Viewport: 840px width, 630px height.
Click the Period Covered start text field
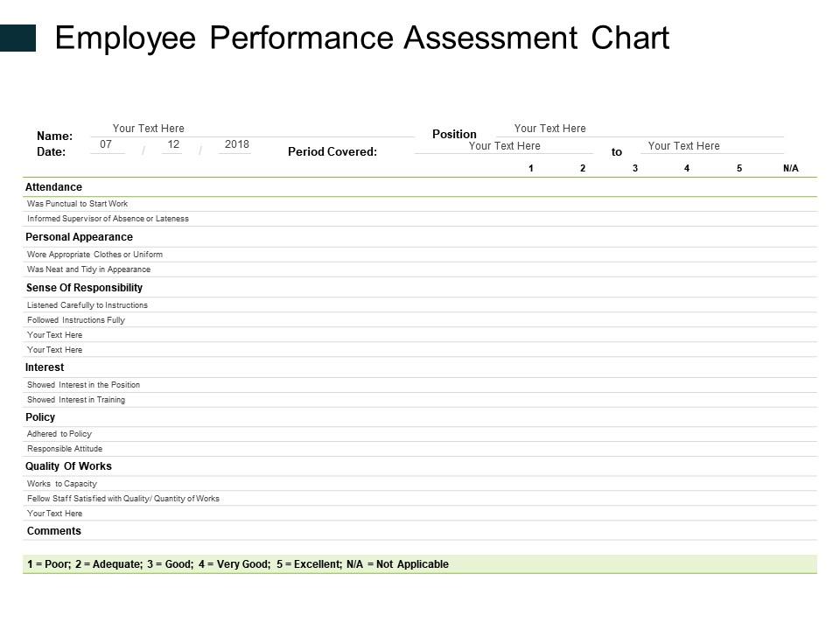point(504,146)
